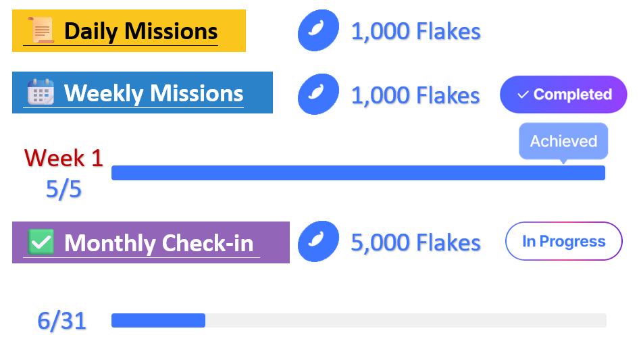The image size is (641, 364).
Task: Click the monthly check-in progress bar
Action: coord(358,320)
